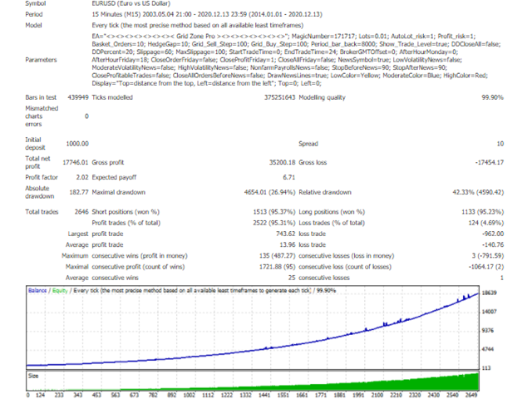Click the AfterHourFriday=18 parameter
Image resolution: width=532 pixels, height=399 pixels.
coord(120,60)
